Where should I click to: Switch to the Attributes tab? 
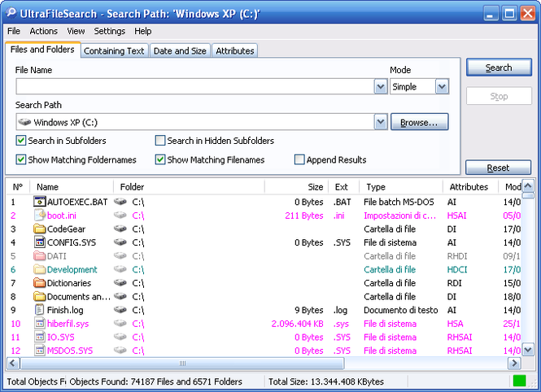(x=234, y=50)
